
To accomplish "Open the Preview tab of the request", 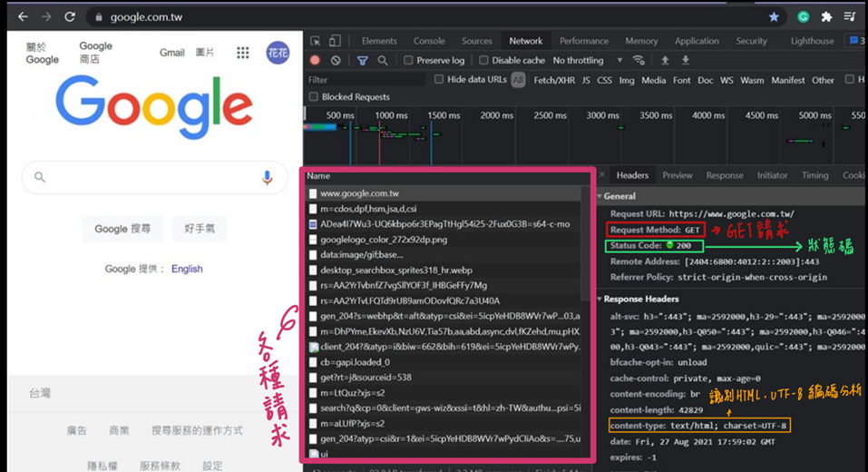I will 677,175.
